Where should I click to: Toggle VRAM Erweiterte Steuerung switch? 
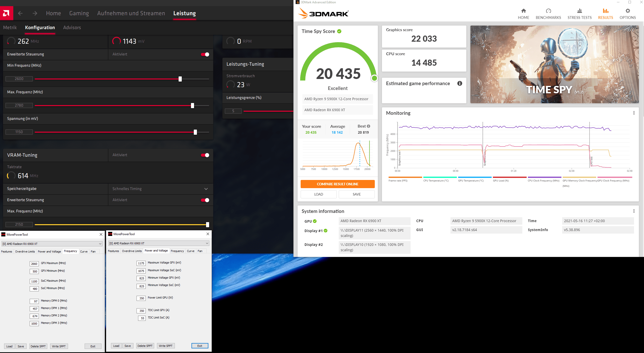point(205,200)
